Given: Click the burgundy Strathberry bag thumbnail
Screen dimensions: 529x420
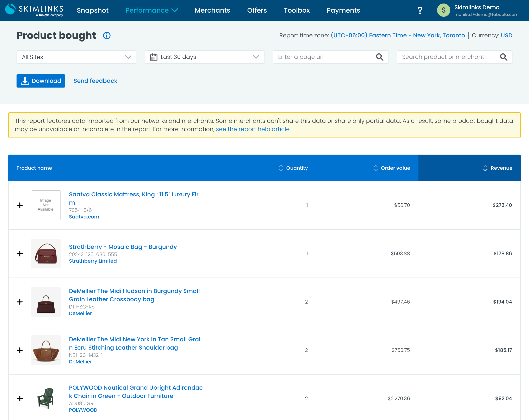Looking at the screenshot, I should tap(46, 254).
